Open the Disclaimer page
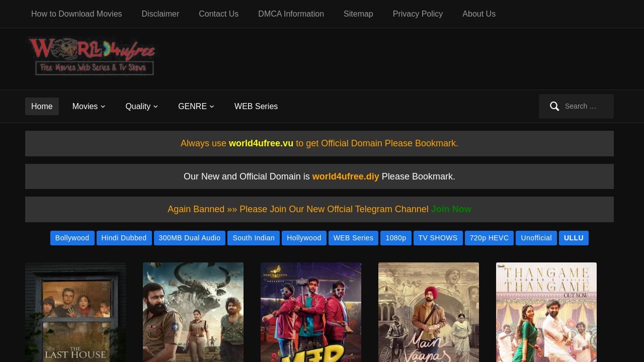This screenshot has width=644, height=362. [x=160, y=14]
